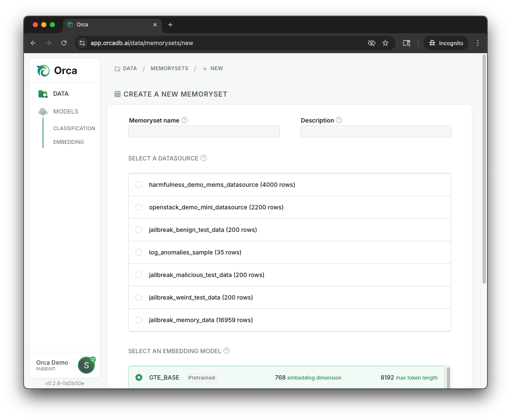Focus the Description input field
This screenshot has width=511, height=420.
tap(376, 131)
